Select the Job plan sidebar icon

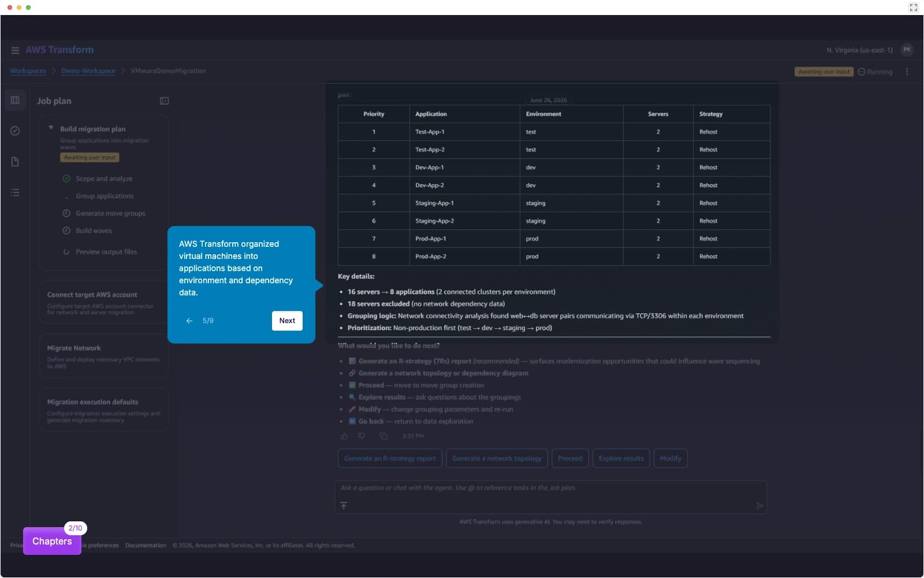[15, 100]
